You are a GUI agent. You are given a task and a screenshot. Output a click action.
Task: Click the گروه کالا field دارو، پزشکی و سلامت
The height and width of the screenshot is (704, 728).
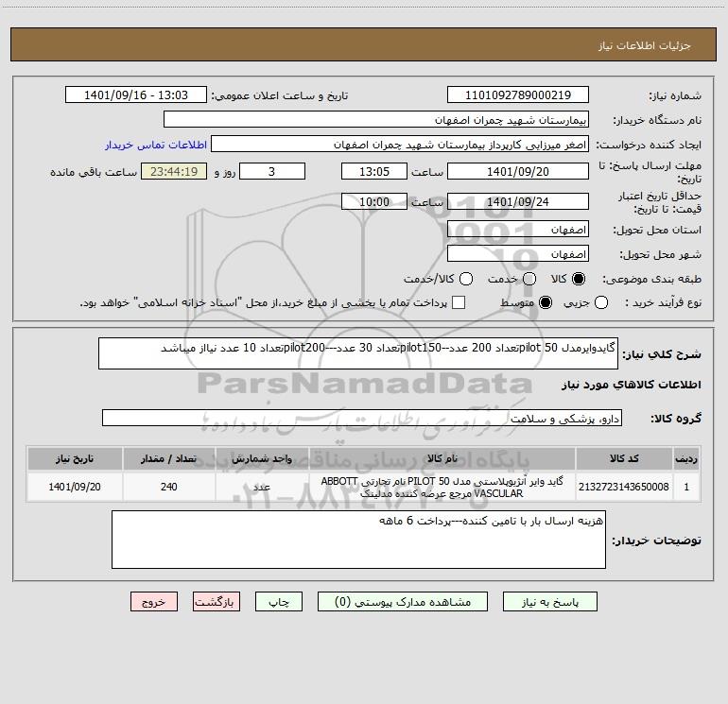pyautogui.click(x=362, y=418)
